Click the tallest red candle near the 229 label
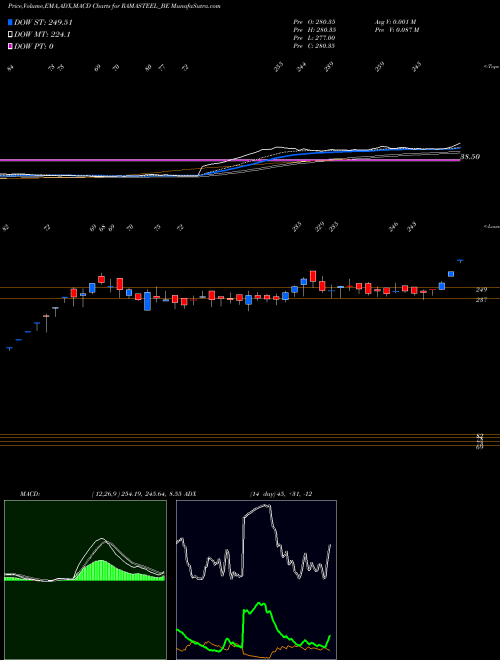 pos(313,276)
